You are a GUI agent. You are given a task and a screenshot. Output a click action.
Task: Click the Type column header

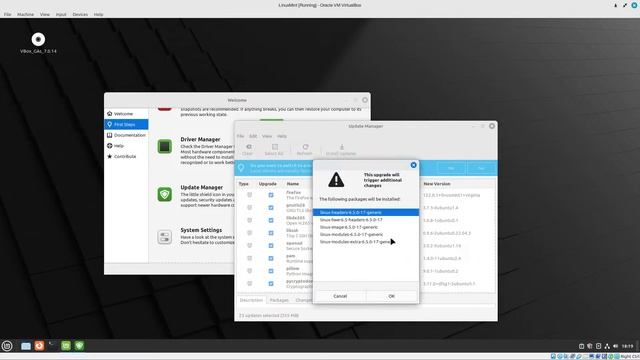pos(244,184)
